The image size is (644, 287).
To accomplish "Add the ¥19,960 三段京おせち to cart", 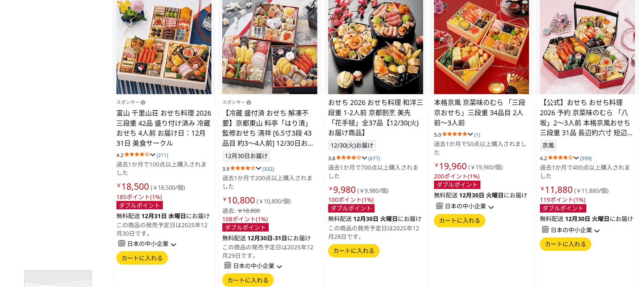I will tap(460, 221).
